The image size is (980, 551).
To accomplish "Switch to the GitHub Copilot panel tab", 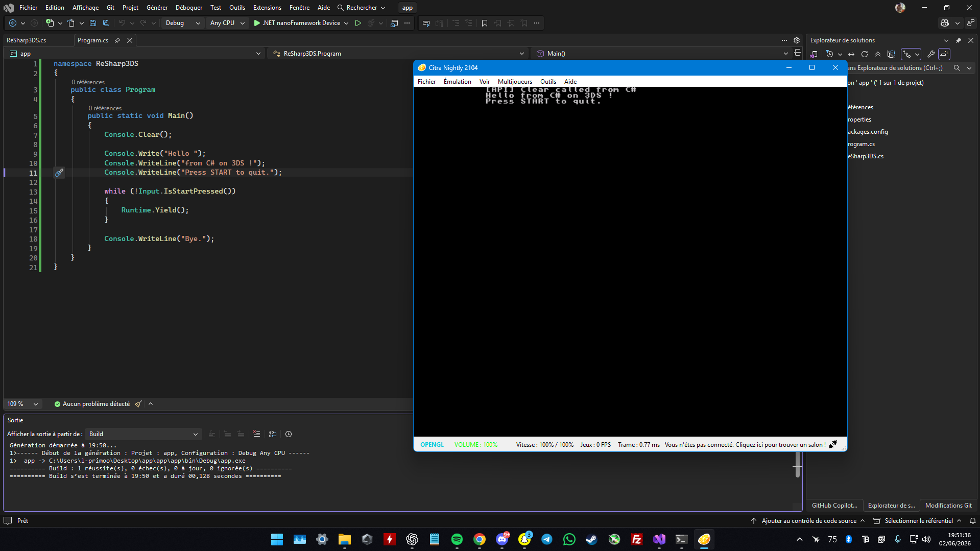I will [x=834, y=506].
